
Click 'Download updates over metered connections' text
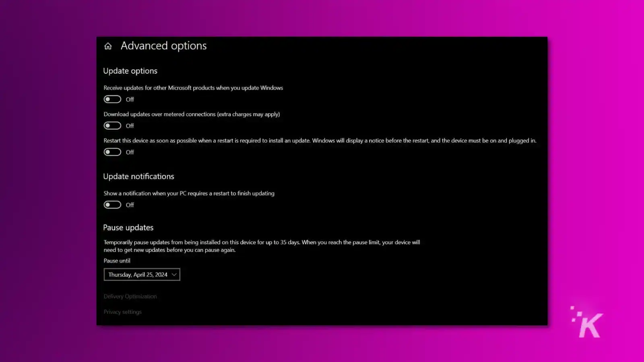[x=192, y=114]
